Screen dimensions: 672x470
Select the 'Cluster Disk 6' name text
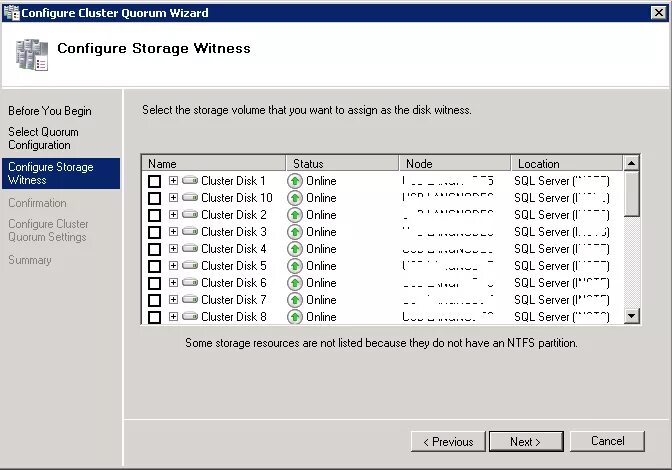coord(234,283)
